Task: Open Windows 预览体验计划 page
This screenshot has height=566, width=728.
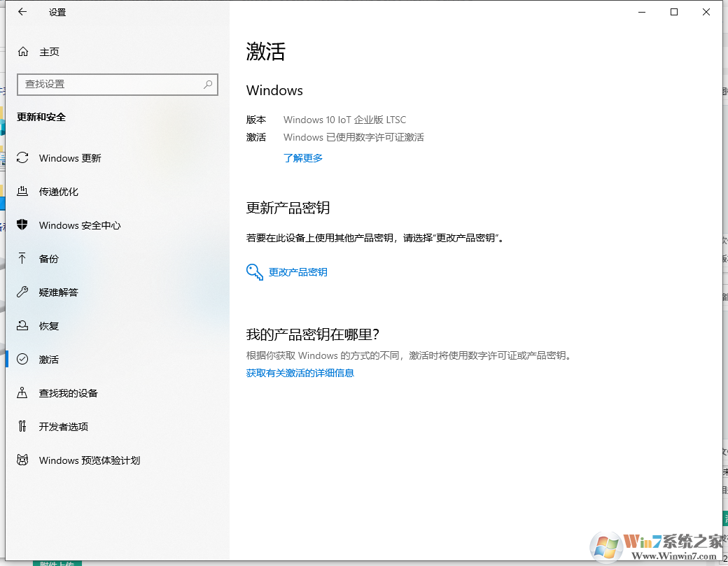Action: (x=90, y=460)
